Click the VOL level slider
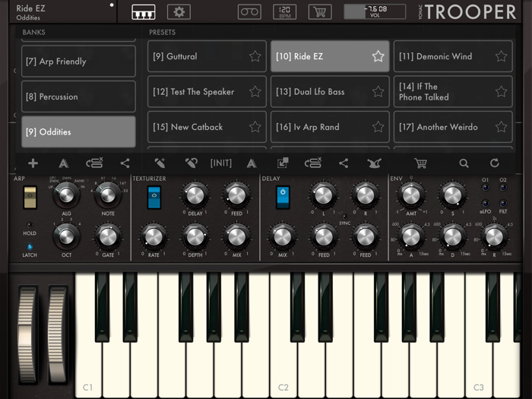Viewport: 532px width, 399px height. pos(375,12)
